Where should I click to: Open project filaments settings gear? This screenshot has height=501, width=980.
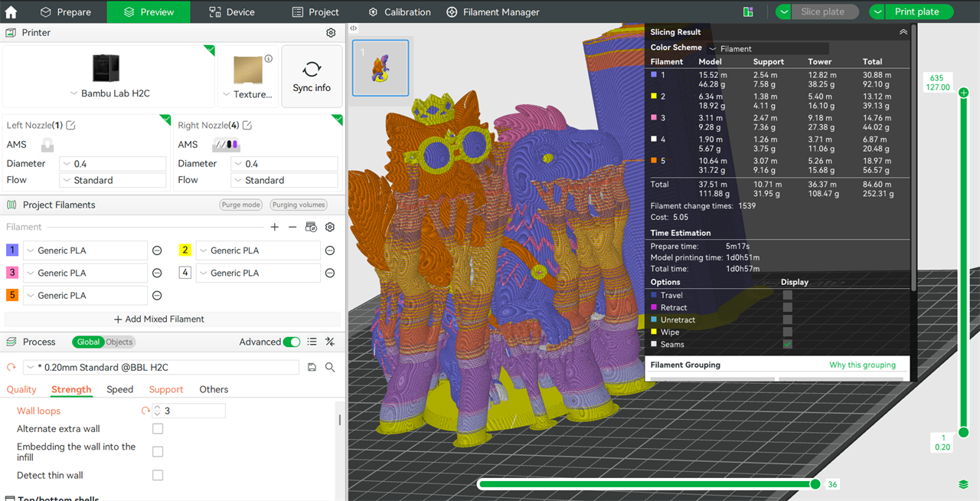330,227
